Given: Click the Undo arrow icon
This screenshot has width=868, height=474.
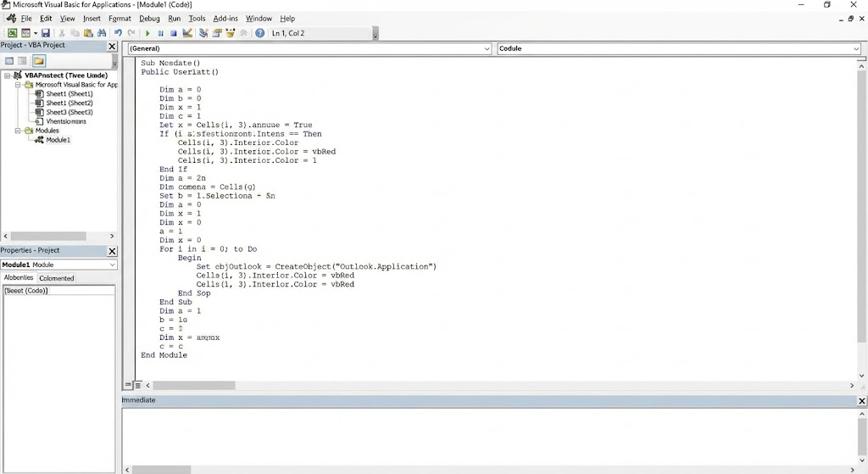Looking at the screenshot, I should pyautogui.click(x=119, y=33).
